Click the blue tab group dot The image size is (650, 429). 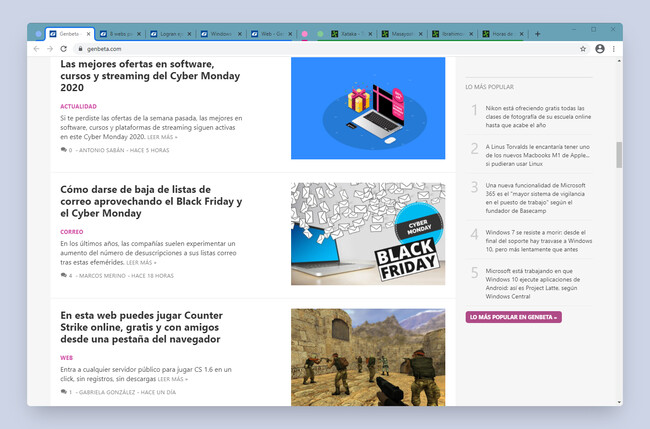coord(39,34)
